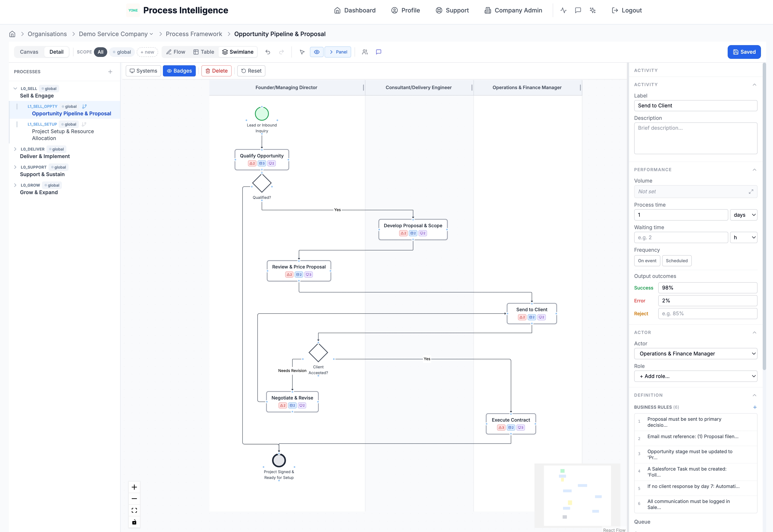Open the Profile menu
Image resolution: width=773 pixels, height=532 pixels.
[x=406, y=10]
